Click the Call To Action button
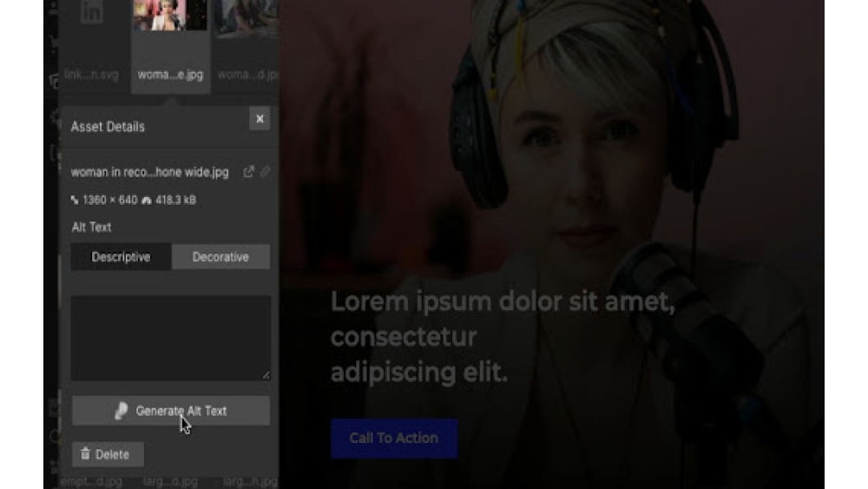 pos(393,438)
